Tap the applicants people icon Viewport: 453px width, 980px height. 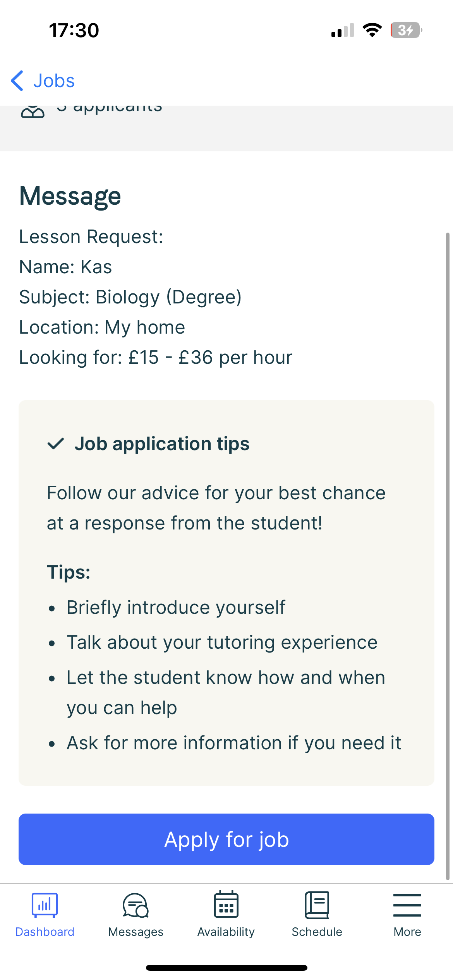point(33,111)
